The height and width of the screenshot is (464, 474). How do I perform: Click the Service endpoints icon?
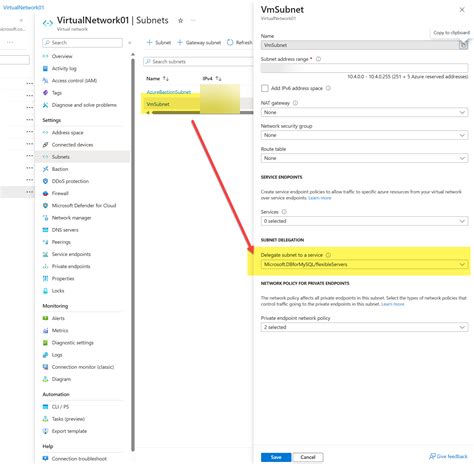coord(46,254)
